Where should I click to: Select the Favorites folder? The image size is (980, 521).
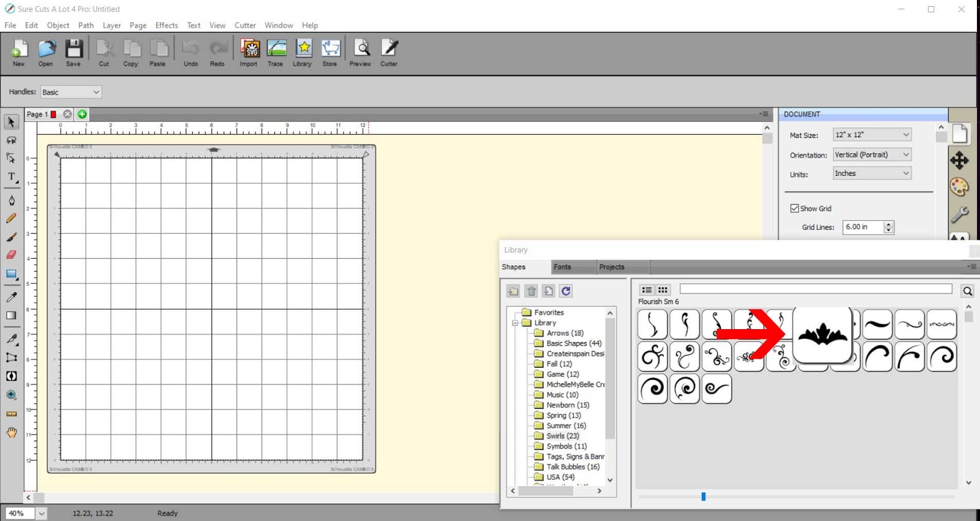(543, 312)
